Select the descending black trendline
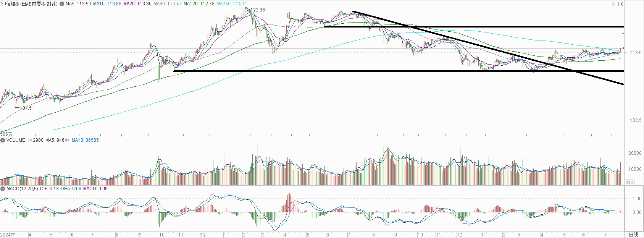 488,48
